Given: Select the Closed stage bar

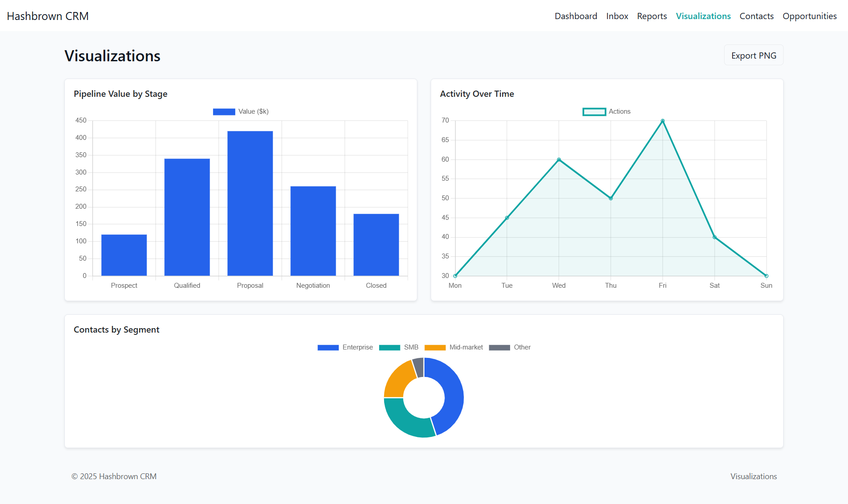Looking at the screenshot, I should point(376,245).
